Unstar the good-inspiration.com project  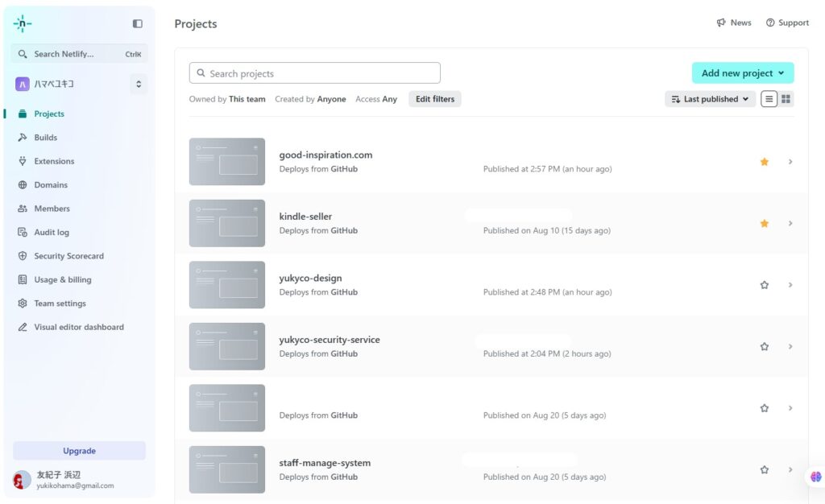coord(765,162)
